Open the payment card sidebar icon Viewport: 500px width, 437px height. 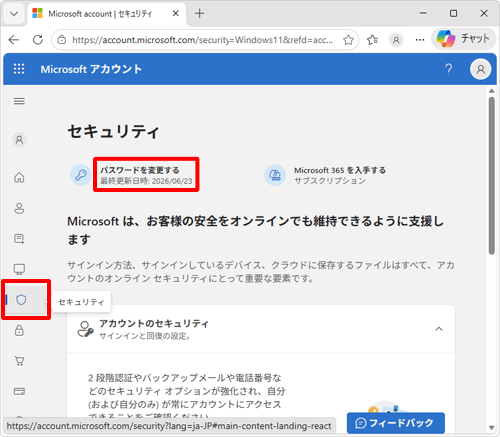pyautogui.click(x=19, y=391)
